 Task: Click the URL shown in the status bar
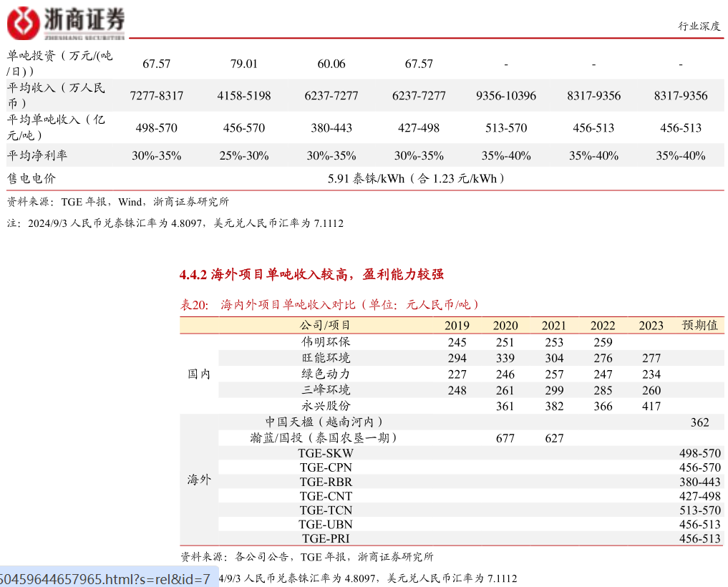[x=106, y=578]
